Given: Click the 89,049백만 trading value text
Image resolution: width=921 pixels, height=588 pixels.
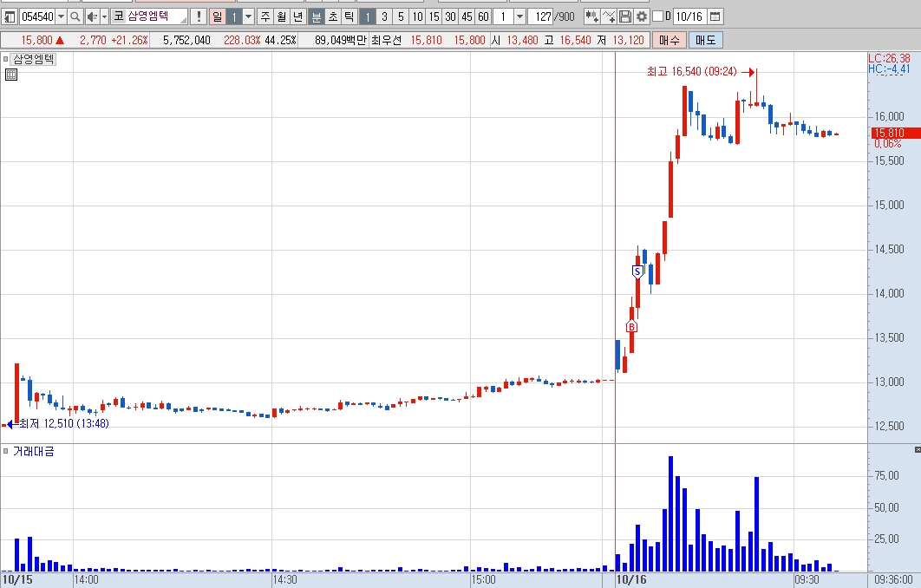Looking at the screenshot, I should (340, 40).
